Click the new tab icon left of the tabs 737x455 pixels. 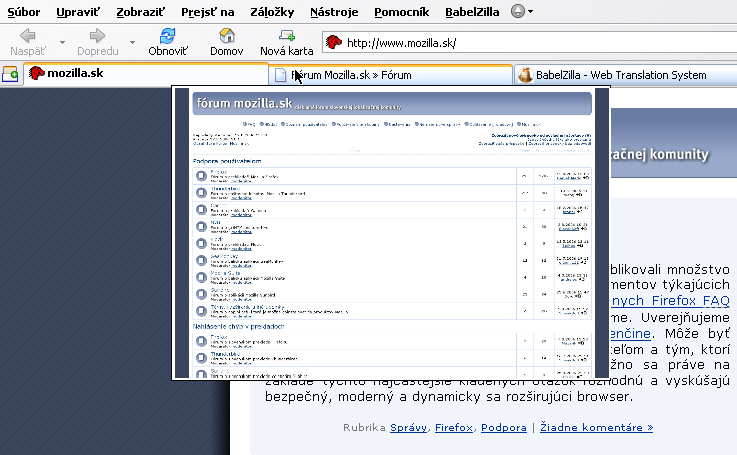tap(10, 74)
